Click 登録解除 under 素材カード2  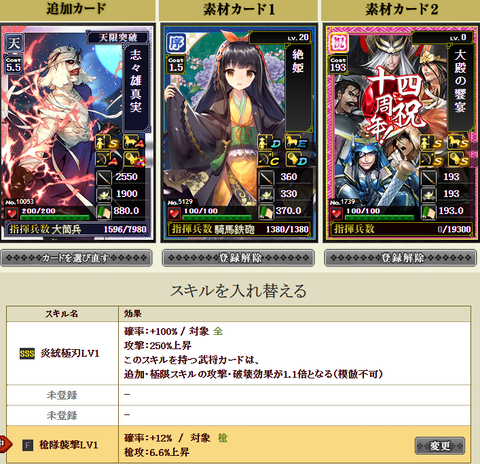coord(400,258)
